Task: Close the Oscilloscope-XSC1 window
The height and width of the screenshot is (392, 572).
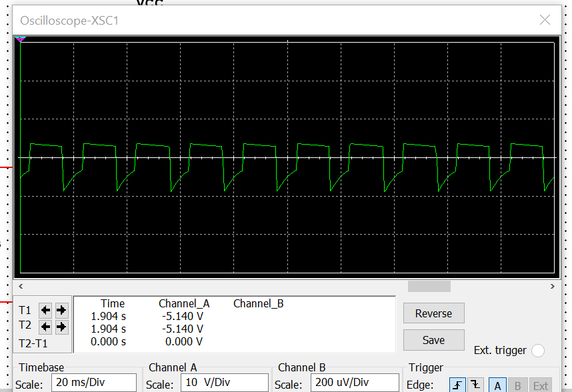Action: pyautogui.click(x=545, y=20)
